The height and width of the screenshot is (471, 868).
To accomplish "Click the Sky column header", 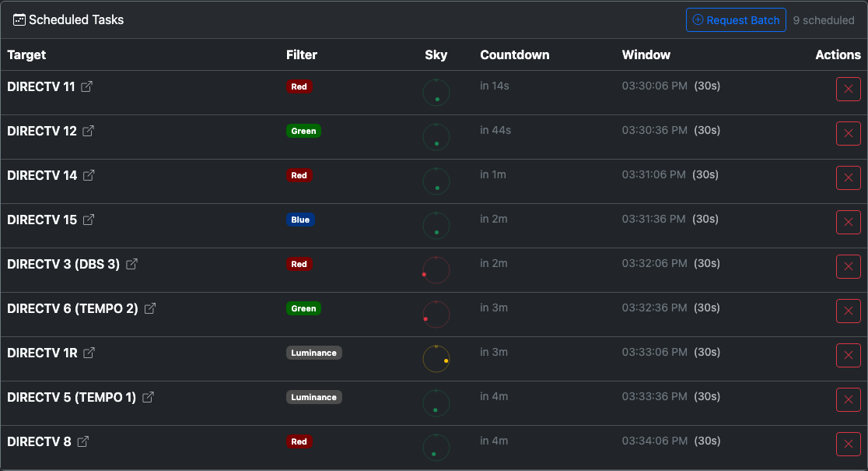I will click(436, 54).
